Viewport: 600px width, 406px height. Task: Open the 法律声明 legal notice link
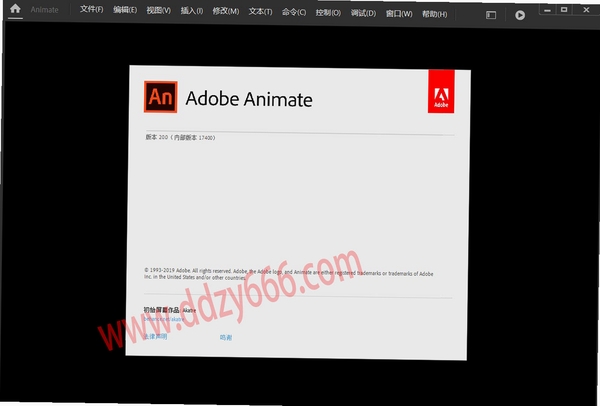(155, 336)
